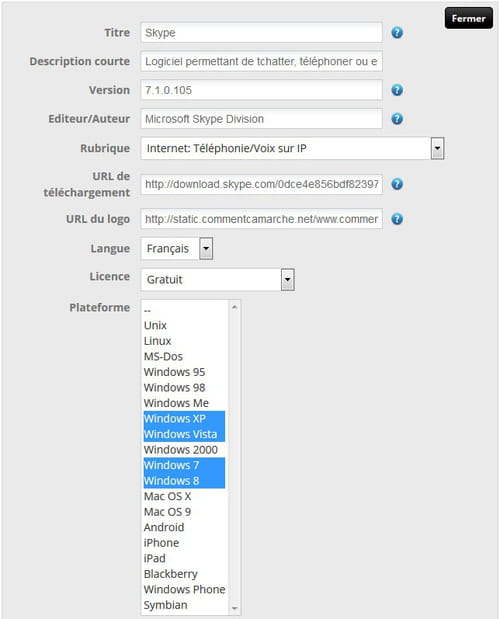The width and height of the screenshot is (500, 619).
Task: Click scroll down arrow of platform list
Action: [x=234, y=608]
